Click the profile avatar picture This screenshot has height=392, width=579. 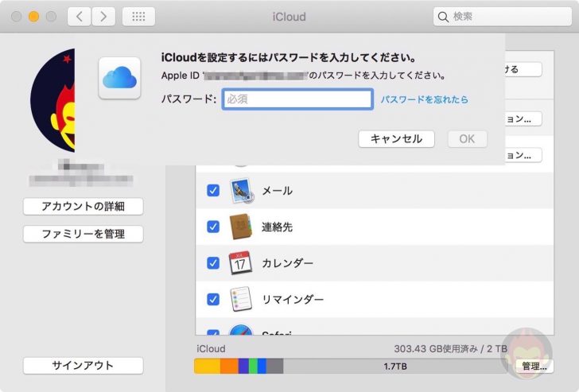pyautogui.click(x=52, y=100)
